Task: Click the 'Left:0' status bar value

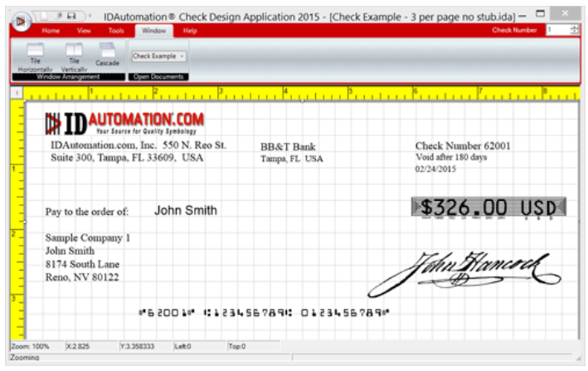Action: (x=182, y=346)
